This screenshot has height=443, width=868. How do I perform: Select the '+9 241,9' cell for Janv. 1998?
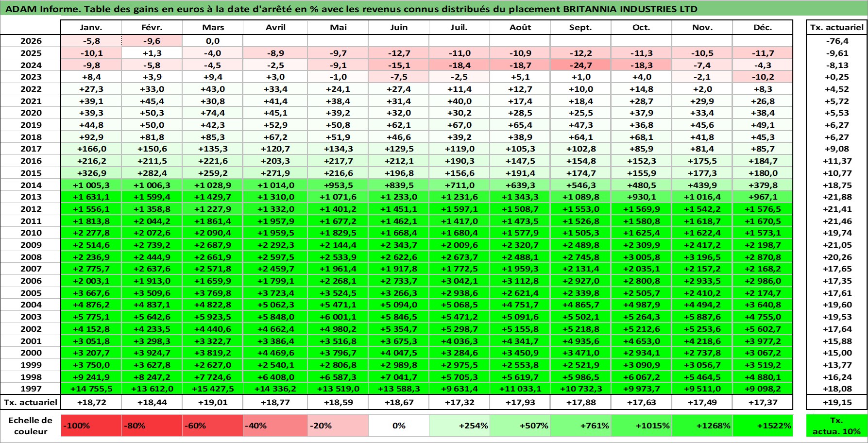91,377
